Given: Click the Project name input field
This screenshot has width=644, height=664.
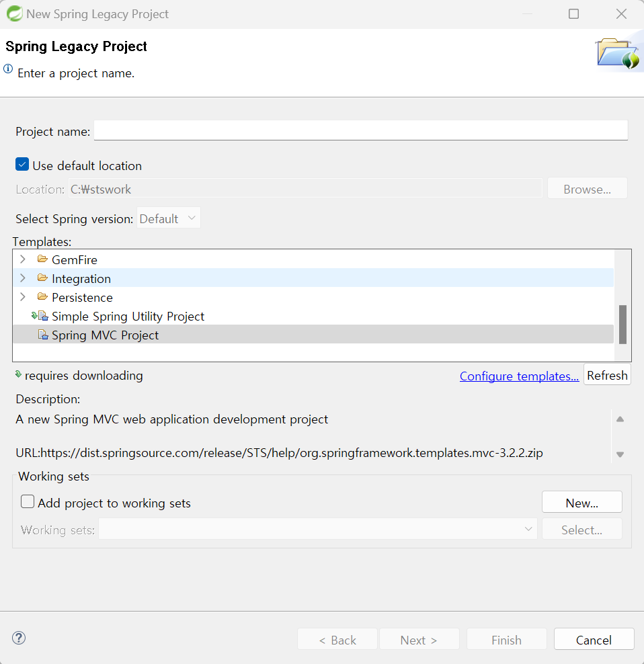Looking at the screenshot, I should point(360,130).
